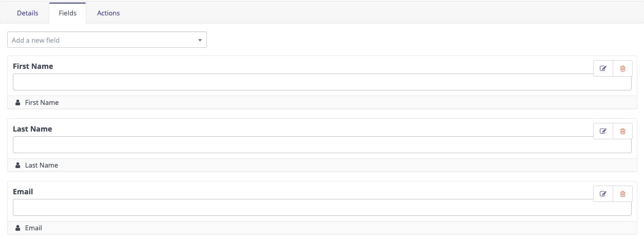Focus the Email text input
The width and height of the screenshot is (644, 239).
[x=322, y=208]
